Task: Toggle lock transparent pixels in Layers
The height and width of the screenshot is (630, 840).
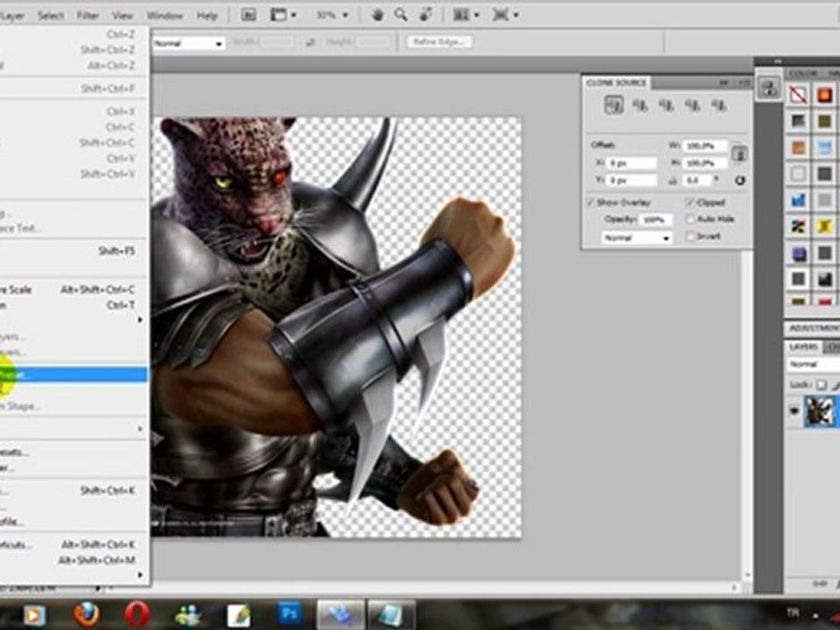Action: point(822,385)
